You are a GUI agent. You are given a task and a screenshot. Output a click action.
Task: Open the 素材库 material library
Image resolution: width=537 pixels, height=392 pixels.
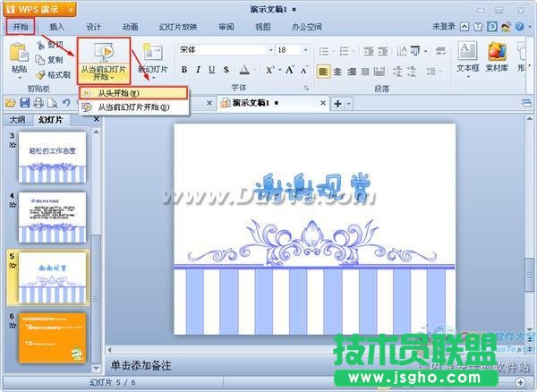tap(497, 57)
